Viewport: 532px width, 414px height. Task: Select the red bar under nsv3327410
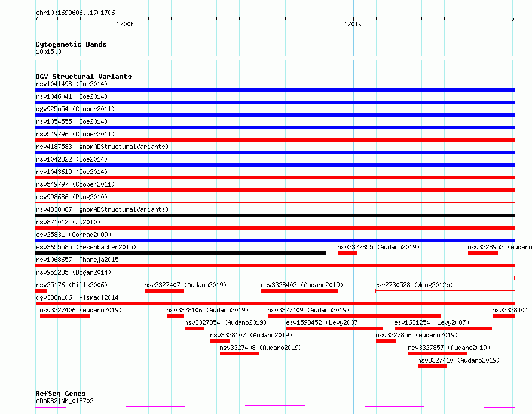click(432, 366)
